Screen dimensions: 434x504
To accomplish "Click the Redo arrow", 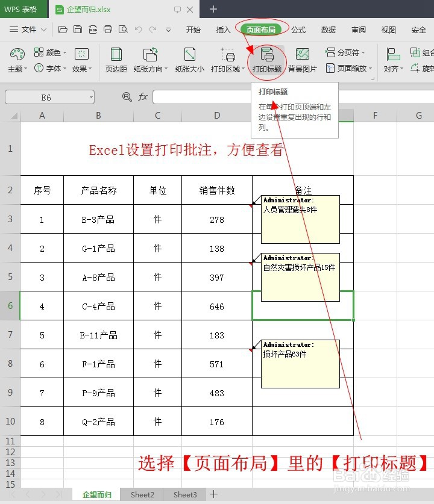I will pos(153,30).
